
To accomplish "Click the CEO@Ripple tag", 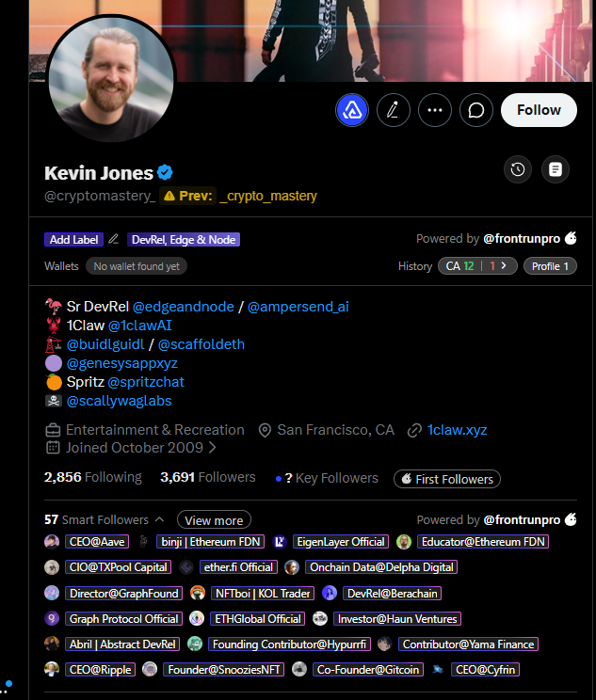I will pos(100,670).
